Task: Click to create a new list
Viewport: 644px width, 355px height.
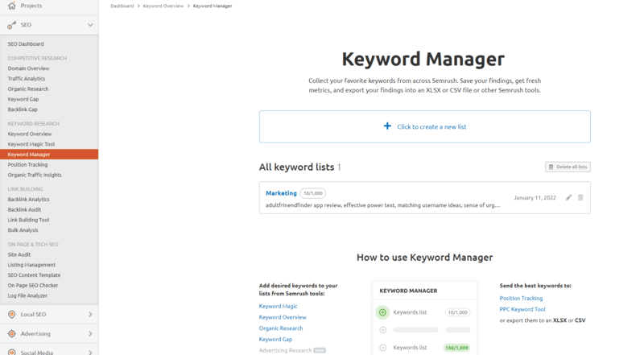Action: tap(425, 126)
